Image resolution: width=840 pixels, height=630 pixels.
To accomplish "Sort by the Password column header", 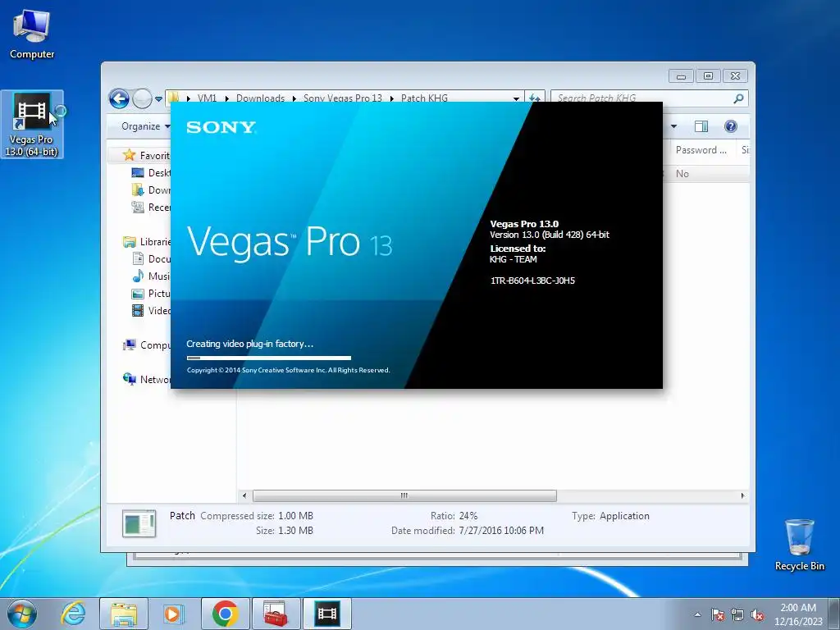I will [703, 150].
